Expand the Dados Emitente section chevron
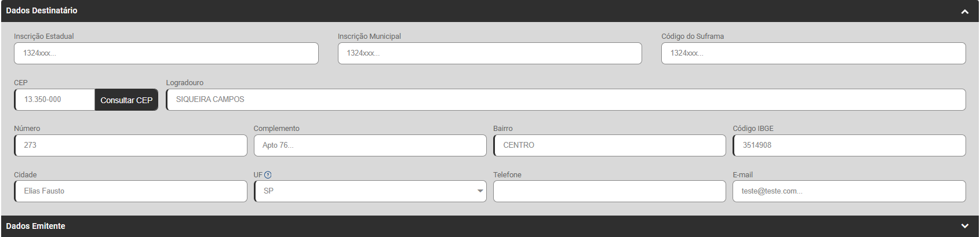Image resolution: width=980 pixels, height=237 pixels. [x=964, y=226]
